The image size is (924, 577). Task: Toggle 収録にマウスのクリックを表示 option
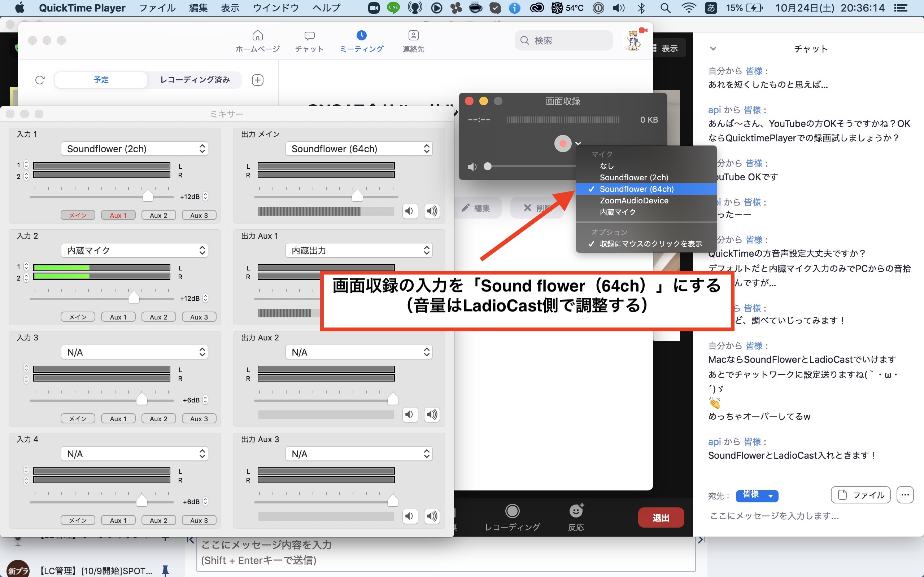(650, 244)
